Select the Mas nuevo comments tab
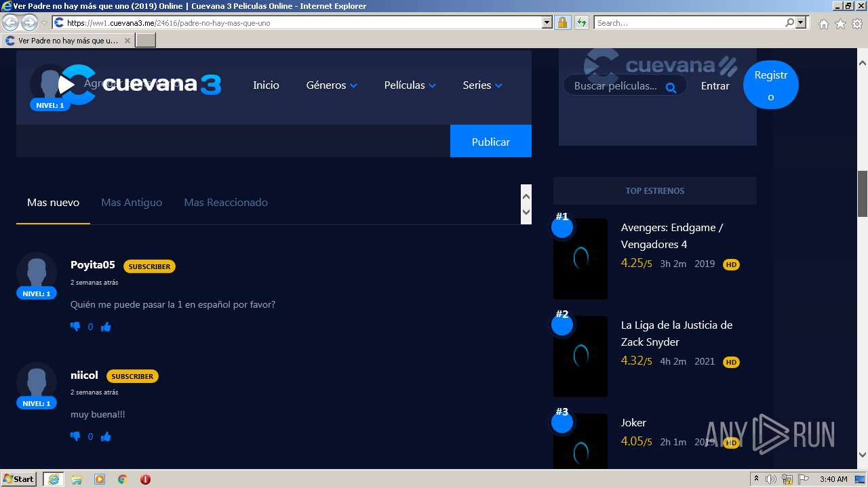The image size is (868, 488). click(x=53, y=203)
